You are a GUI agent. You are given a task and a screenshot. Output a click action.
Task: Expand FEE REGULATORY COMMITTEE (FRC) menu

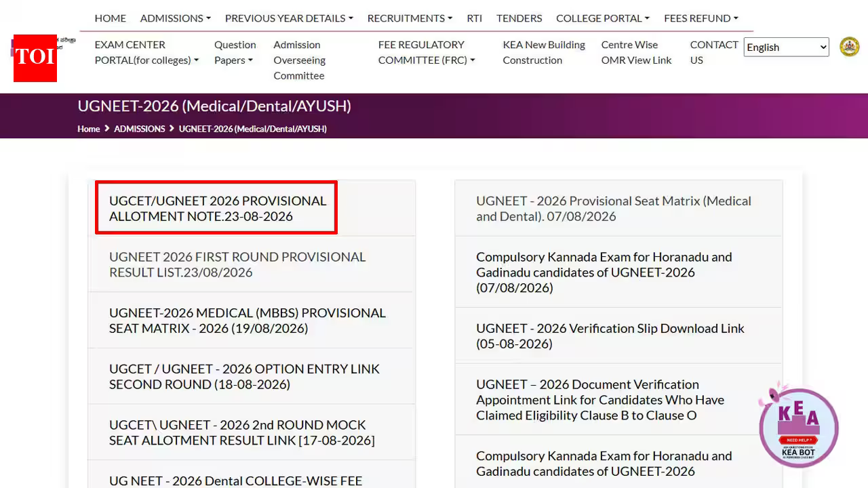pyautogui.click(x=427, y=52)
